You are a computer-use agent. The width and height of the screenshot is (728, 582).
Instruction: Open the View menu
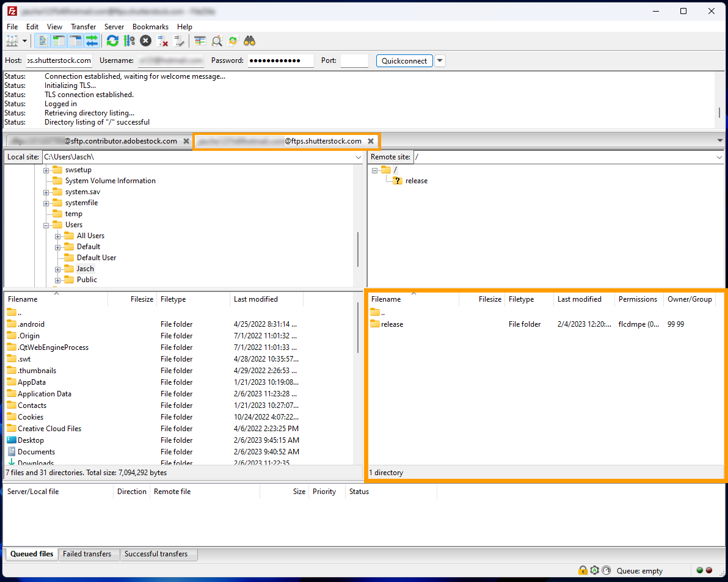(54, 26)
